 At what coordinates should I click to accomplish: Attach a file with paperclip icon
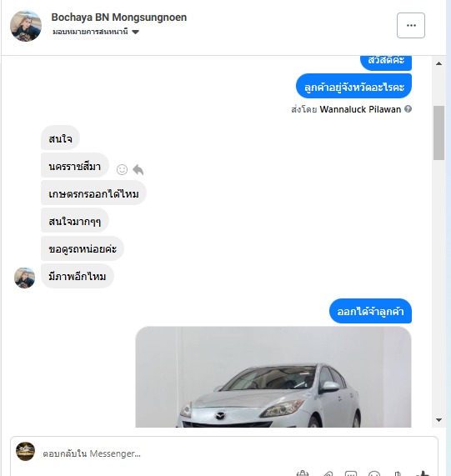pyautogui.click(x=327, y=473)
